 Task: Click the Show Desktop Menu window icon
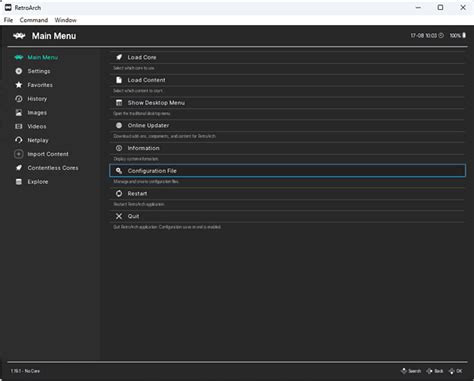119,103
